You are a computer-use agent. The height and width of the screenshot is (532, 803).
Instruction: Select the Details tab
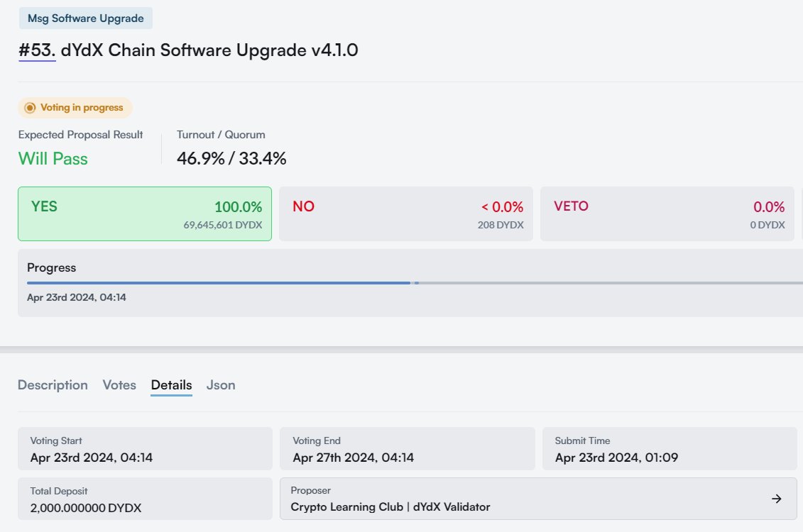click(170, 384)
